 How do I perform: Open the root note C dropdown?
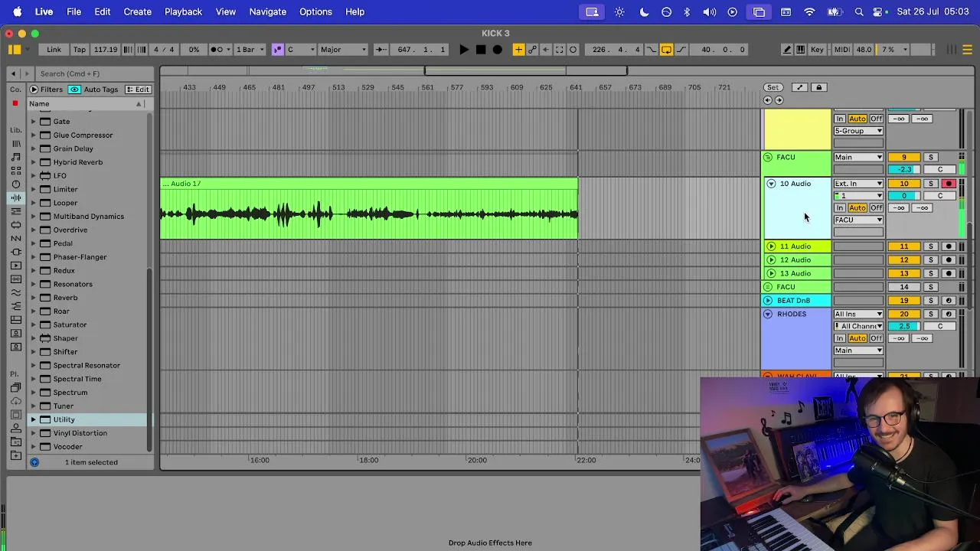click(300, 50)
